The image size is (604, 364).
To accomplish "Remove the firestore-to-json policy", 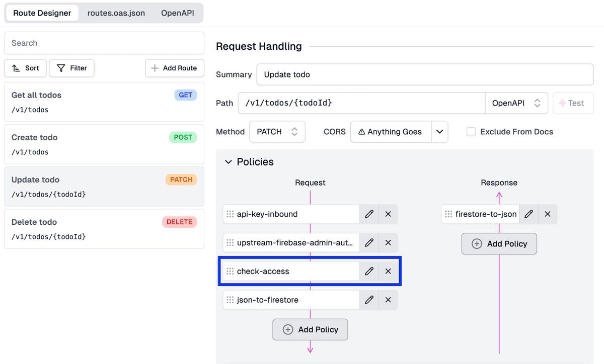I will click(x=548, y=214).
